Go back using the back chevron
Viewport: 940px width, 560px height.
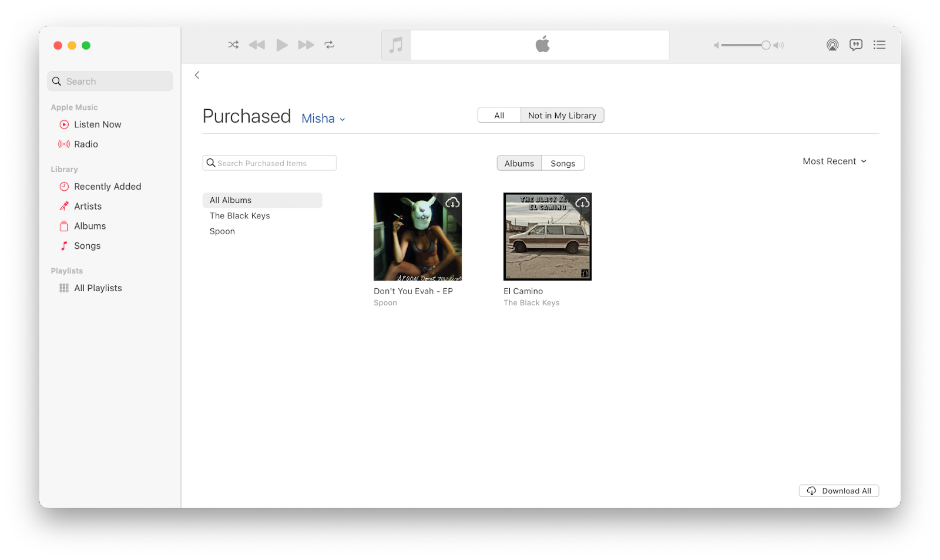point(197,75)
